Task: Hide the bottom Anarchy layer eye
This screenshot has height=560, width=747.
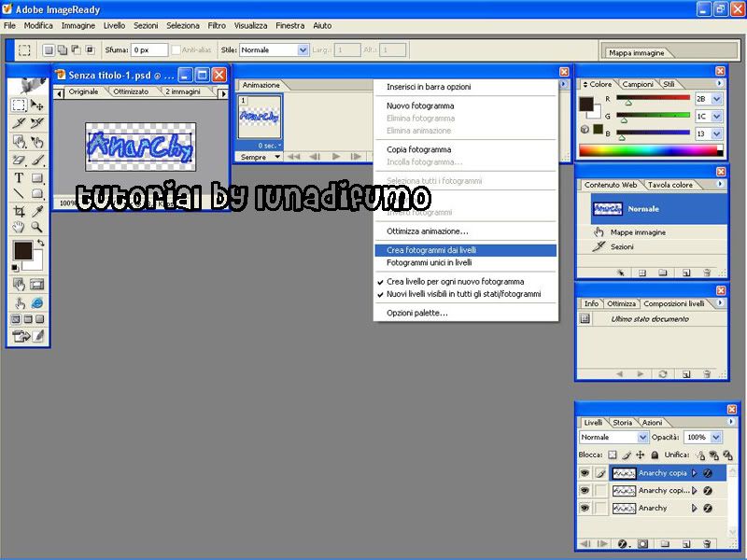Action: point(585,508)
